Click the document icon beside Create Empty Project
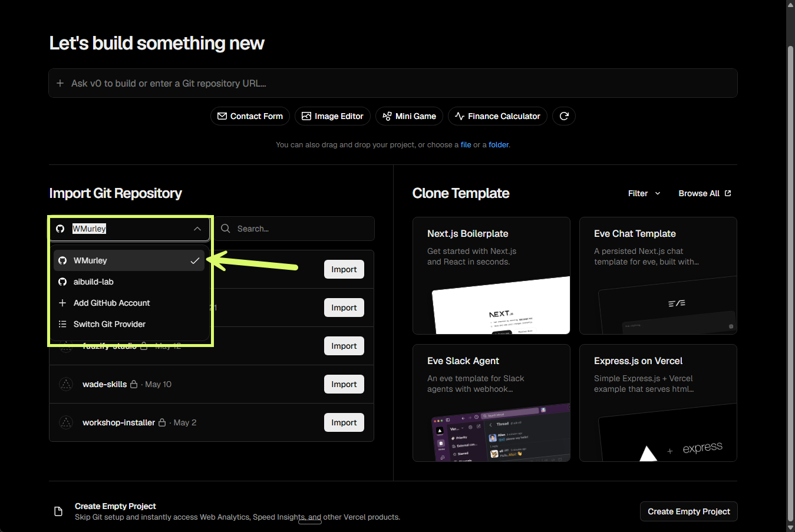This screenshot has height=532, width=795. tap(58, 511)
